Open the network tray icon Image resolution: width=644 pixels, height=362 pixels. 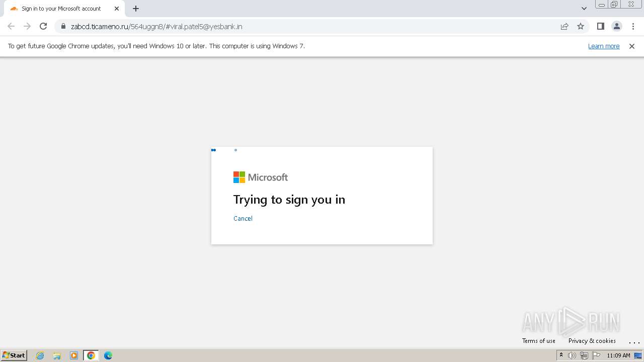click(584, 355)
